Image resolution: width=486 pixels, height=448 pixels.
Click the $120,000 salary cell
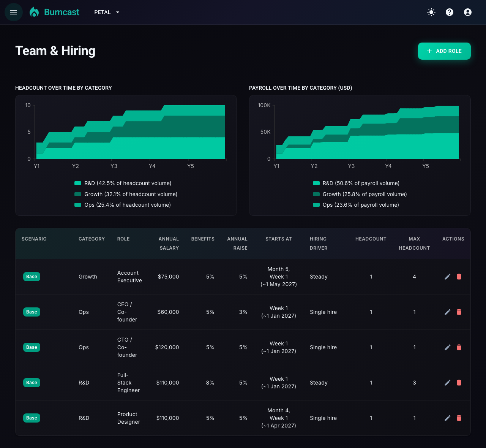(167, 347)
